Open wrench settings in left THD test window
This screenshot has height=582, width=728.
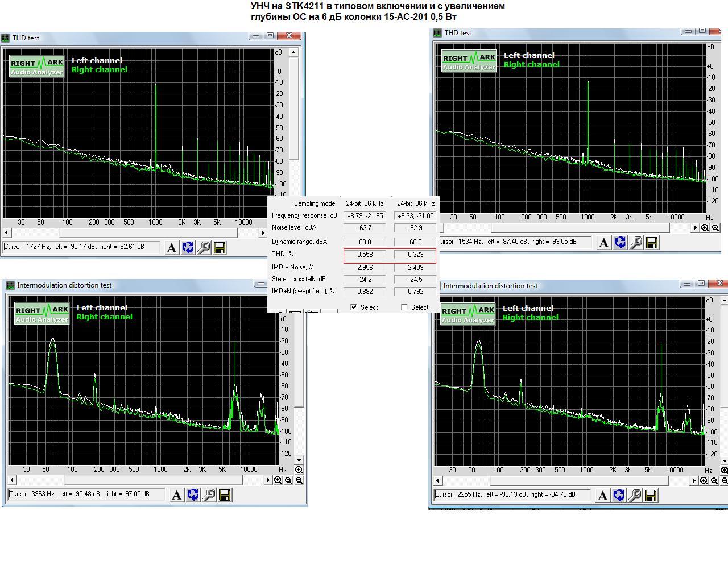(x=204, y=248)
